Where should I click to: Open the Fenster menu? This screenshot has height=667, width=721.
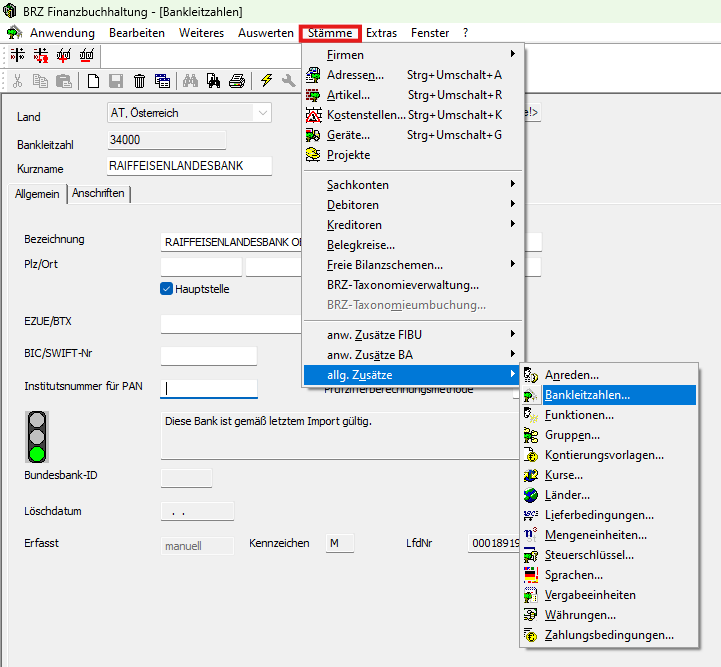[x=430, y=33]
